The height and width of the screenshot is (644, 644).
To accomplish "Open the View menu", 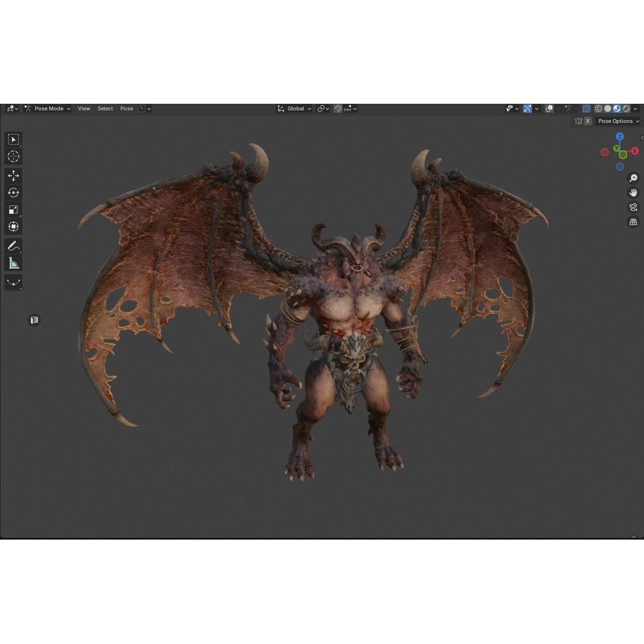I will (x=84, y=109).
